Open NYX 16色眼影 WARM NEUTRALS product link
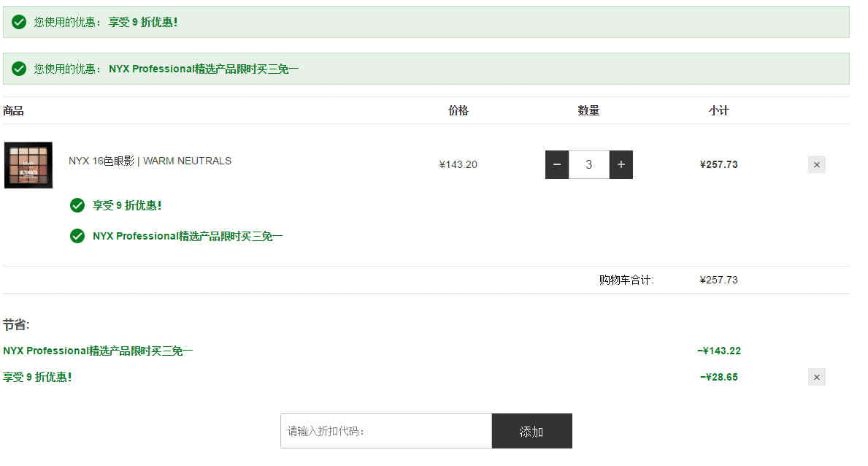The width and height of the screenshot is (868, 466). [x=150, y=161]
